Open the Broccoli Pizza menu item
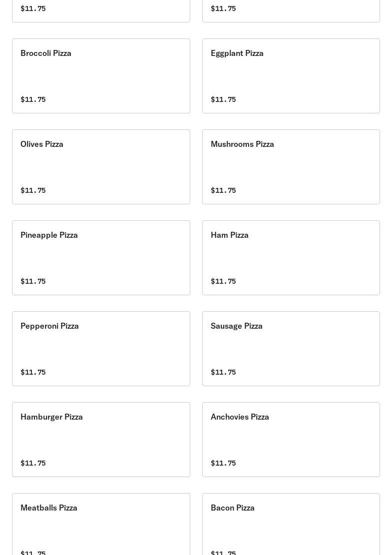The width and height of the screenshot is (392, 555). tap(101, 76)
